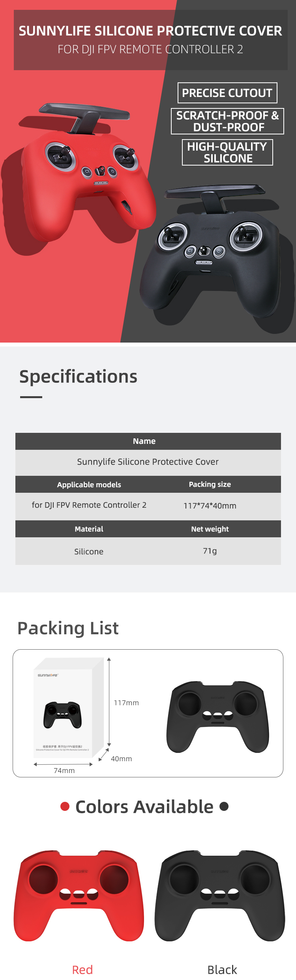This screenshot has height=980, width=296.
Task: Click the Material header cell
Action: (89, 529)
